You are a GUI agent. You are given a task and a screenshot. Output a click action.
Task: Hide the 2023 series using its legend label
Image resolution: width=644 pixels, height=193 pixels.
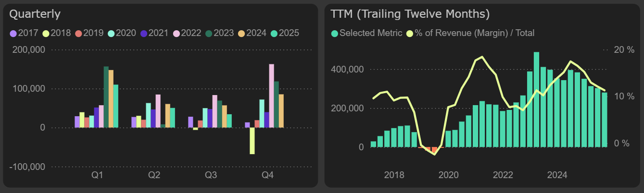click(x=224, y=33)
